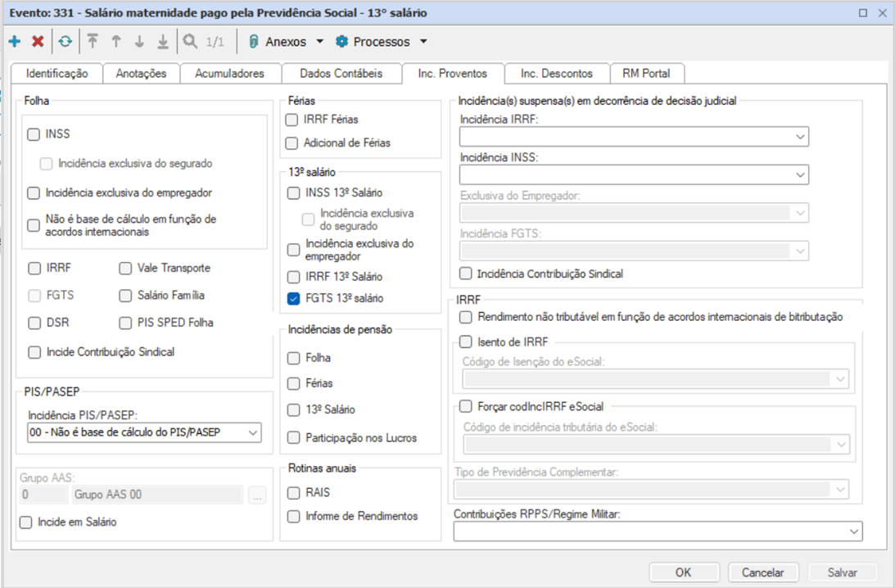Open the Dados Contábeis tab

[x=341, y=74]
